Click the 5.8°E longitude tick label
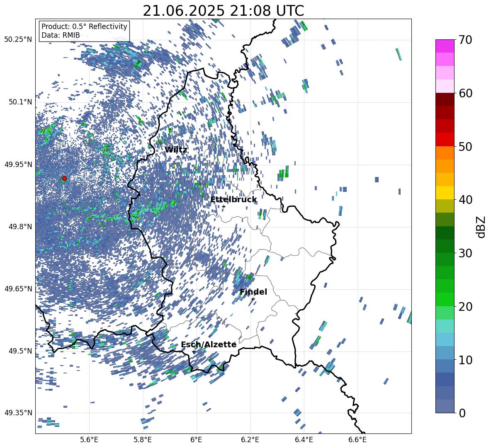This screenshot has height=448, width=491. tap(143, 440)
